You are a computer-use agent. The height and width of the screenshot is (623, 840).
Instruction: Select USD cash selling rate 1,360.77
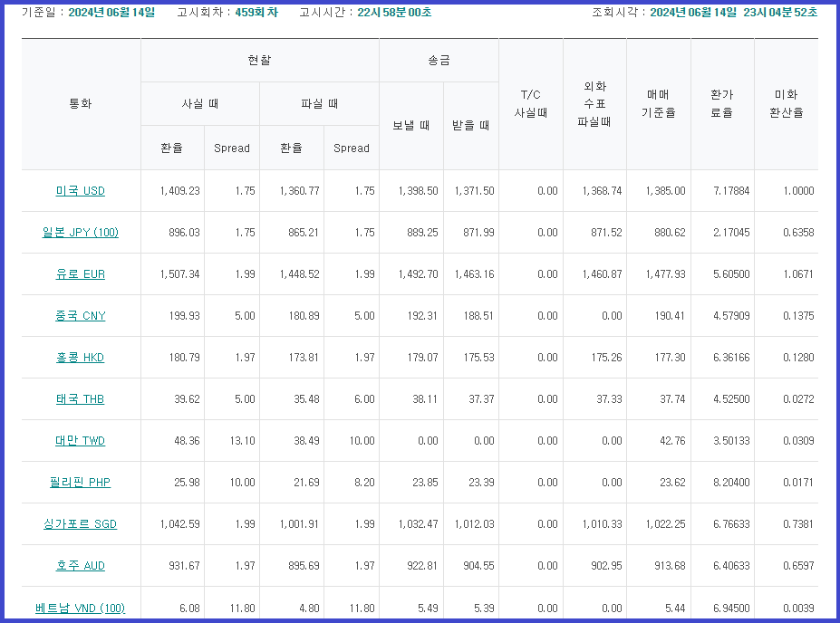coord(299,190)
